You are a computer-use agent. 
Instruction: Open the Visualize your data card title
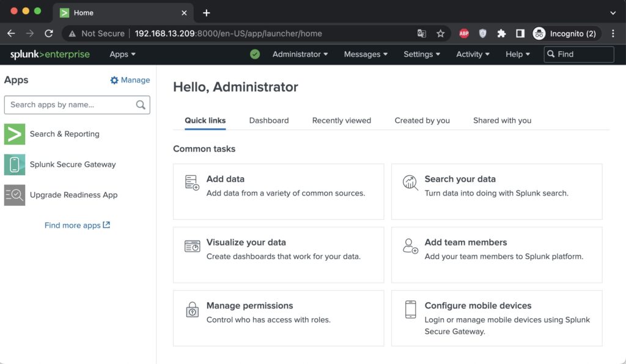(246, 242)
